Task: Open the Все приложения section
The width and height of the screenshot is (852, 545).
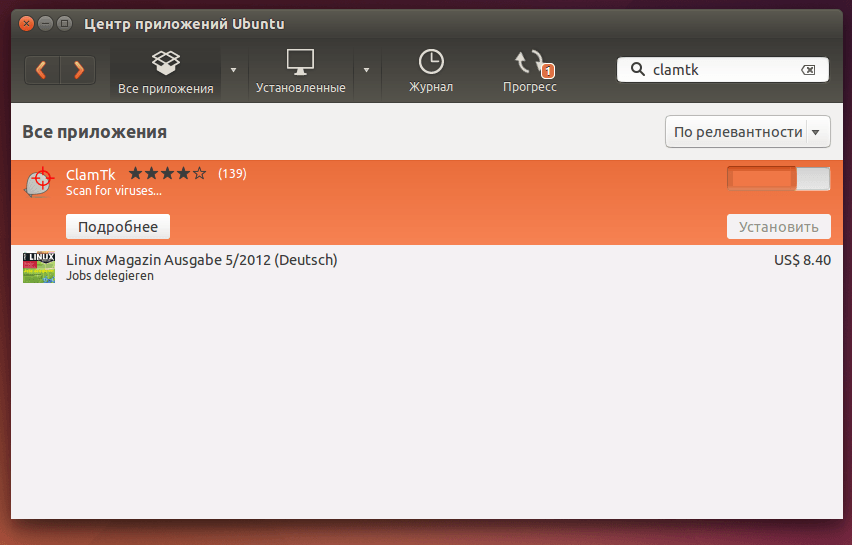Action: 165,72
